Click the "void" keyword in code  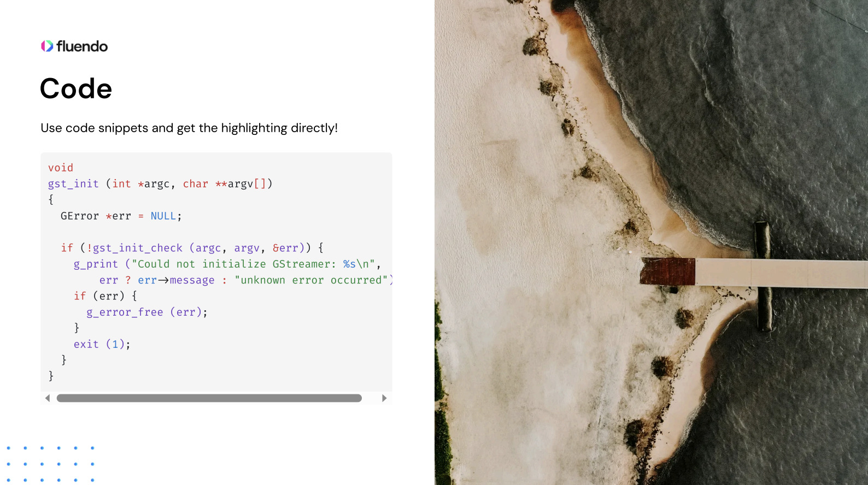coord(61,168)
